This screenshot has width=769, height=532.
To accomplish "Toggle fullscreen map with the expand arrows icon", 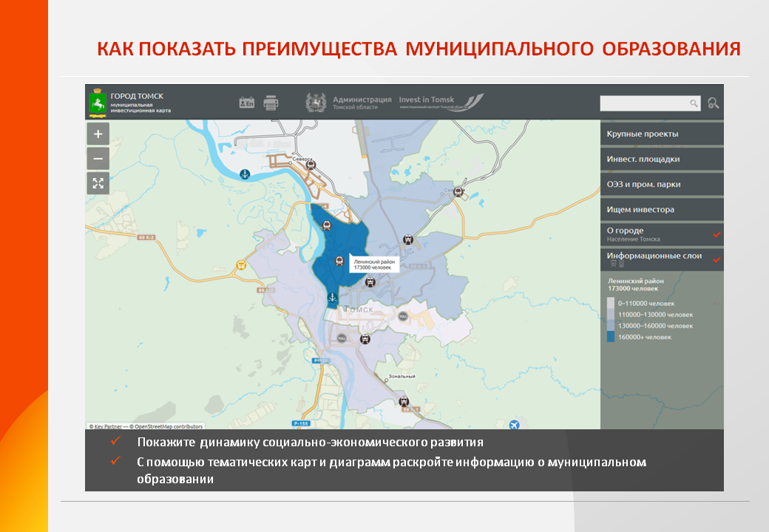I will pyautogui.click(x=98, y=183).
